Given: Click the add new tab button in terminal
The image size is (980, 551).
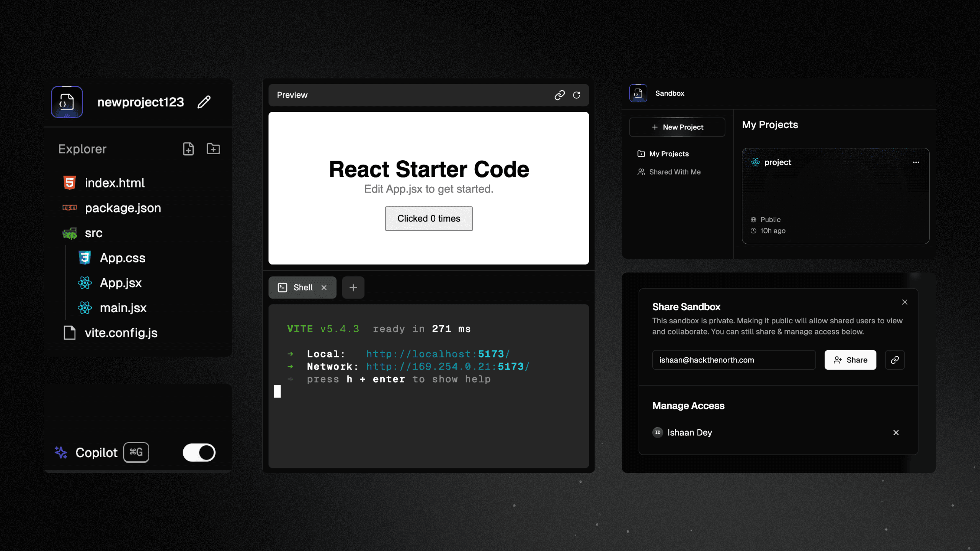Looking at the screenshot, I should point(353,287).
